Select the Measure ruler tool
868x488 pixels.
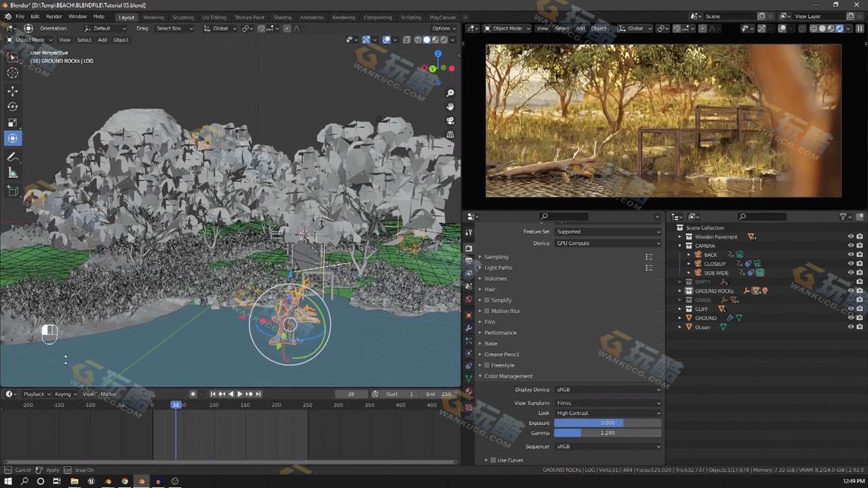point(13,173)
